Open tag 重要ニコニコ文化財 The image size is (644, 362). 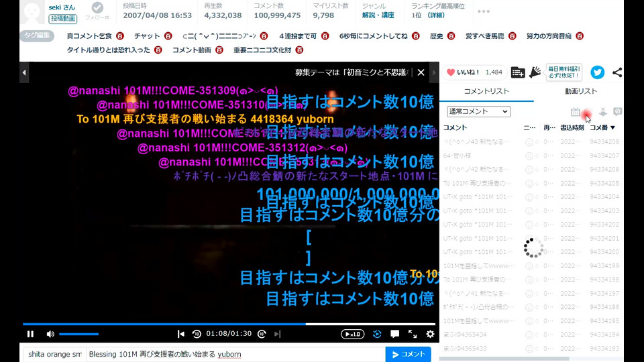[x=262, y=50]
